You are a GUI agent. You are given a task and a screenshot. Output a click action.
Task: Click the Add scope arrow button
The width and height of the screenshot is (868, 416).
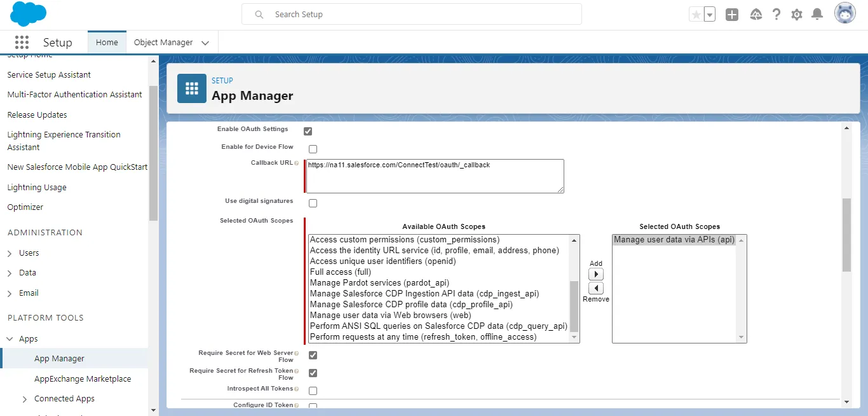pyautogui.click(x=596, y=274)
